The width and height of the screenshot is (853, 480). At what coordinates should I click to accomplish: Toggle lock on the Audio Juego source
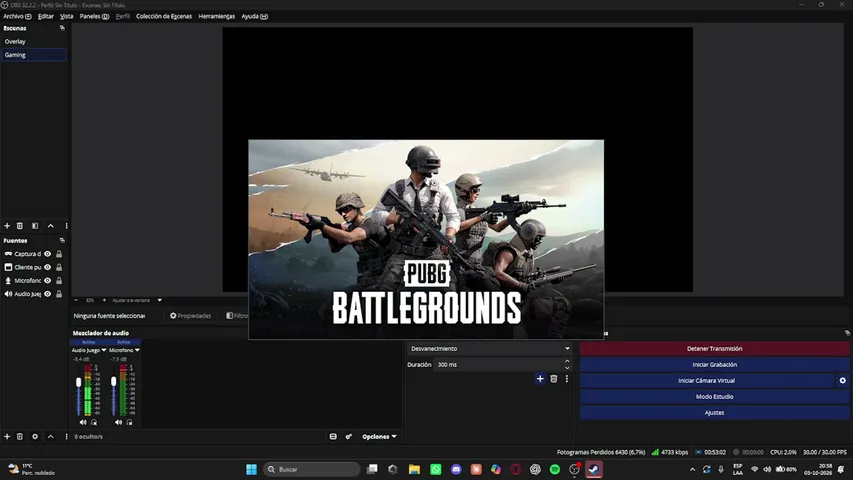(x=59, y=294)
